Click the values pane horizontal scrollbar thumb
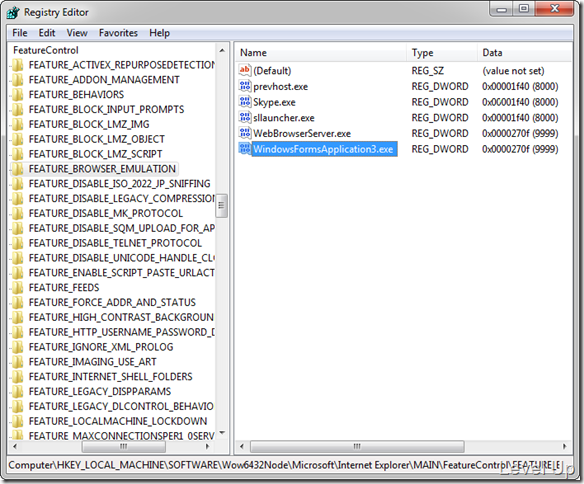This screenshot has width=584, height=484. coord(357,446)
